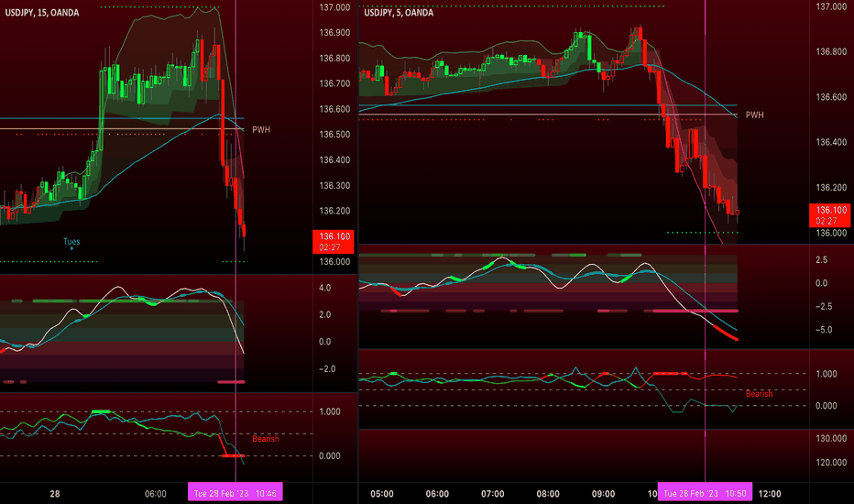Select the red 136.100 current price label on 15-minute chart
The image size is (854, 504).
pos(334,241)
